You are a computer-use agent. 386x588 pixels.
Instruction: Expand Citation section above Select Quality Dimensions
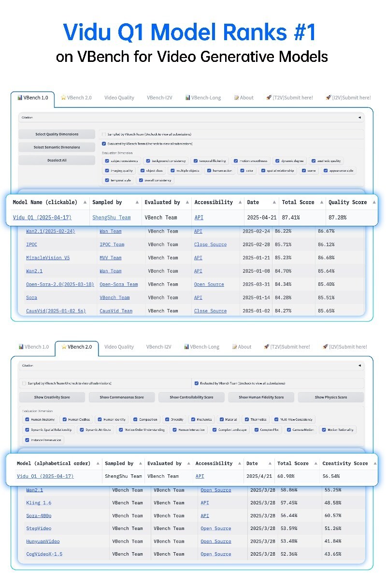tap(359, 118)
